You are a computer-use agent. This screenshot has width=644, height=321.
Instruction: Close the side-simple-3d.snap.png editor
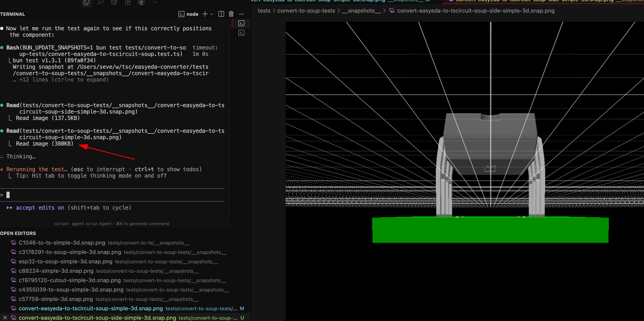coord(5,318)
